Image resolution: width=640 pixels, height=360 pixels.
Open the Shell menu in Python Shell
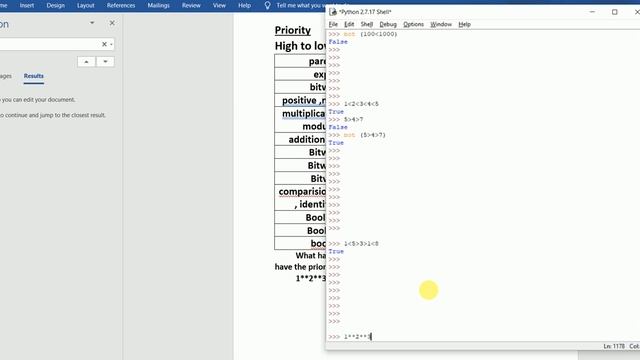[x=367, y=24]
